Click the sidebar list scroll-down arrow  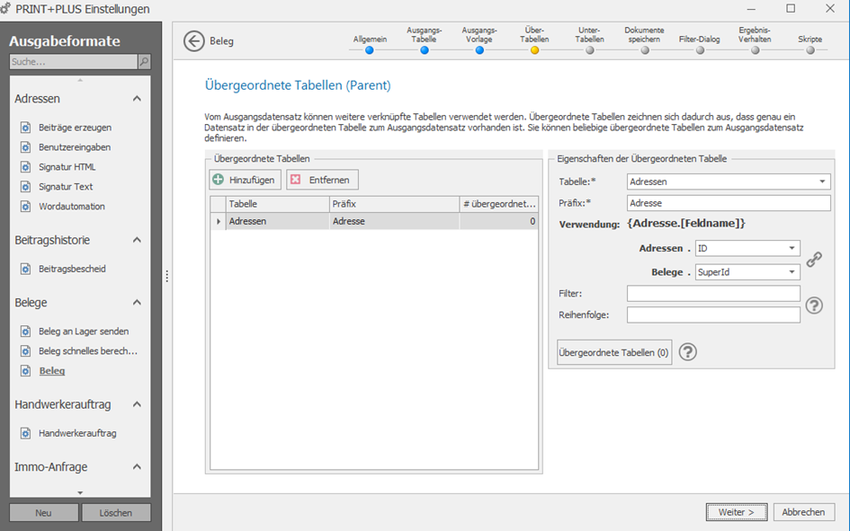coord(80,493)
